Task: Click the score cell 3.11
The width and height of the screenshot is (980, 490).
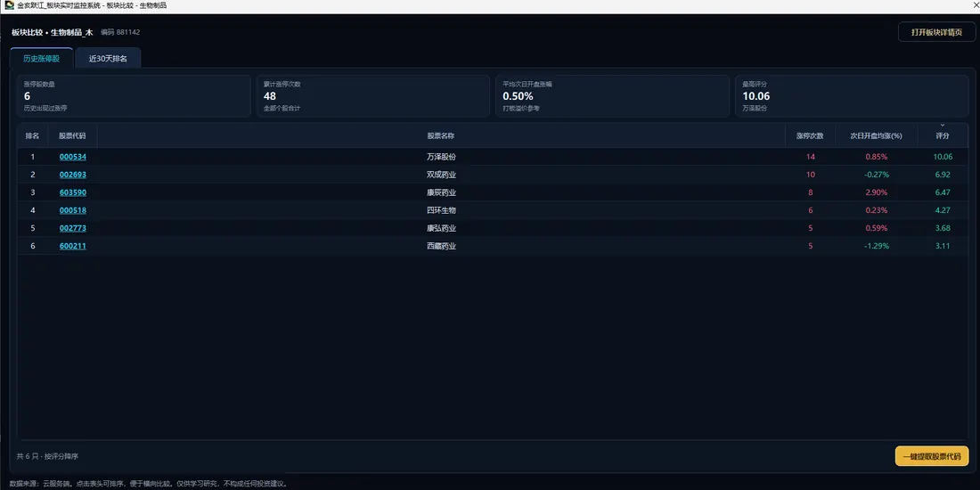Action: pyautogui.click(x=943, y=246)
